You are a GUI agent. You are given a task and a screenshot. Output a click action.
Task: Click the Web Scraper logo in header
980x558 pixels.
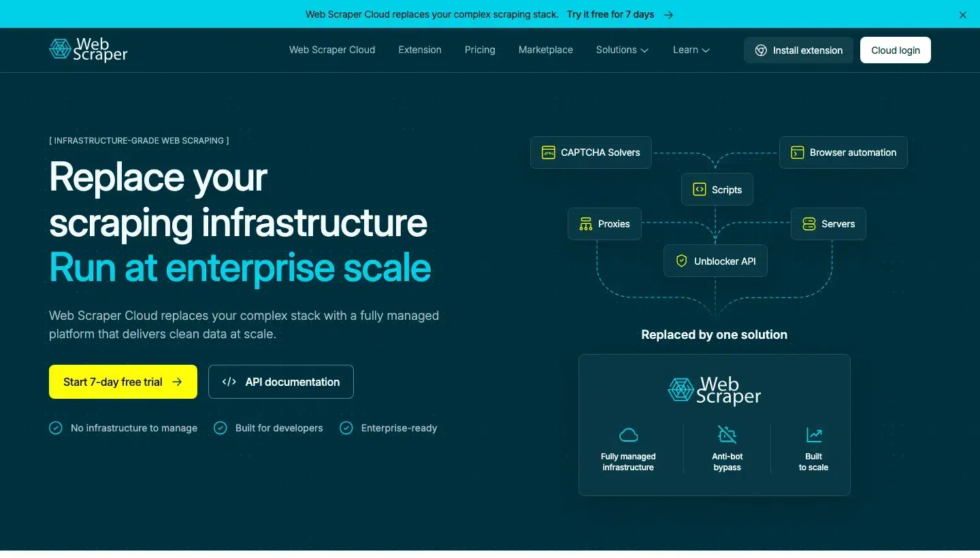point(88,50)
